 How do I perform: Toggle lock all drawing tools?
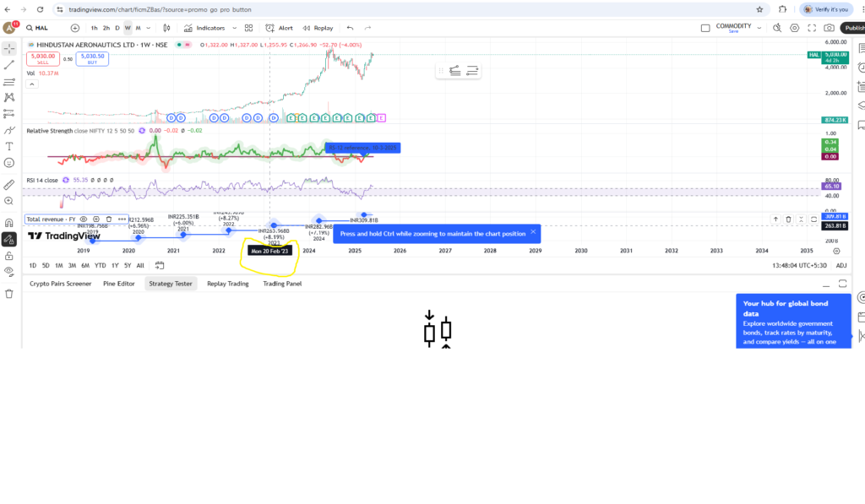(8, 256)
